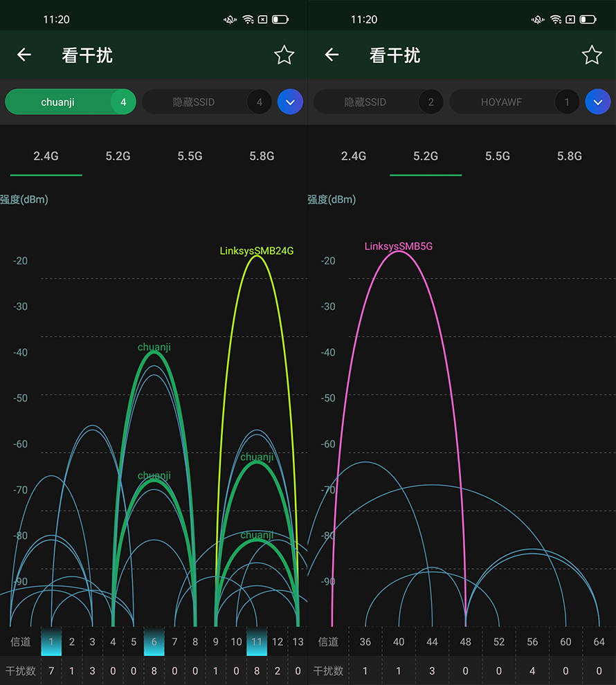This screenshot has width=616, height=685.
Task: Switch to 5.5G tab on right screen
Action: pyautogui.click(x=498, y=156)
